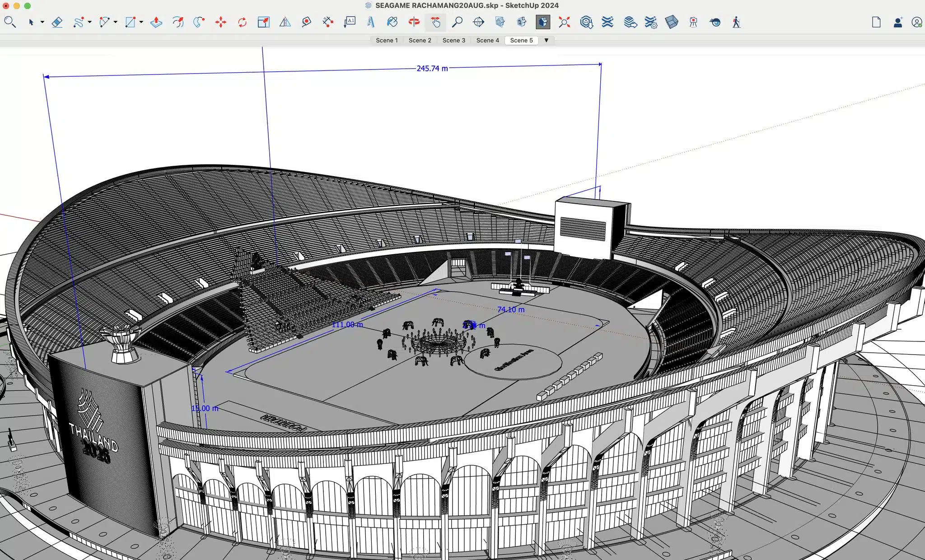Click the Zoom Extents icon
The image size is (925, 560).
click(x=565, y=22)
